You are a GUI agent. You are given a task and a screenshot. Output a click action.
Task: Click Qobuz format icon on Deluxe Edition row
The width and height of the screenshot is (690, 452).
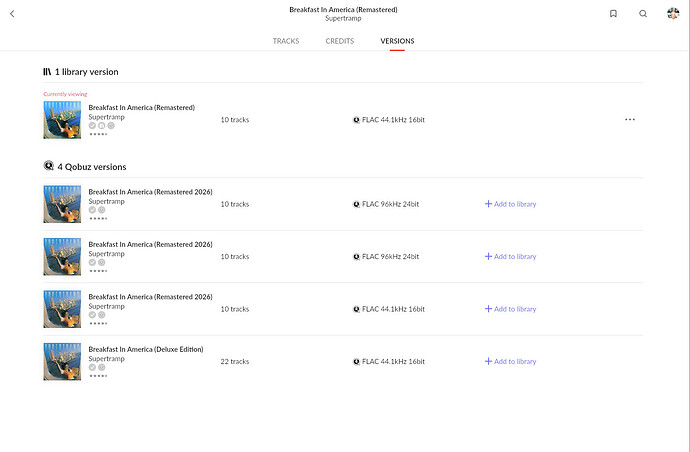356,361
